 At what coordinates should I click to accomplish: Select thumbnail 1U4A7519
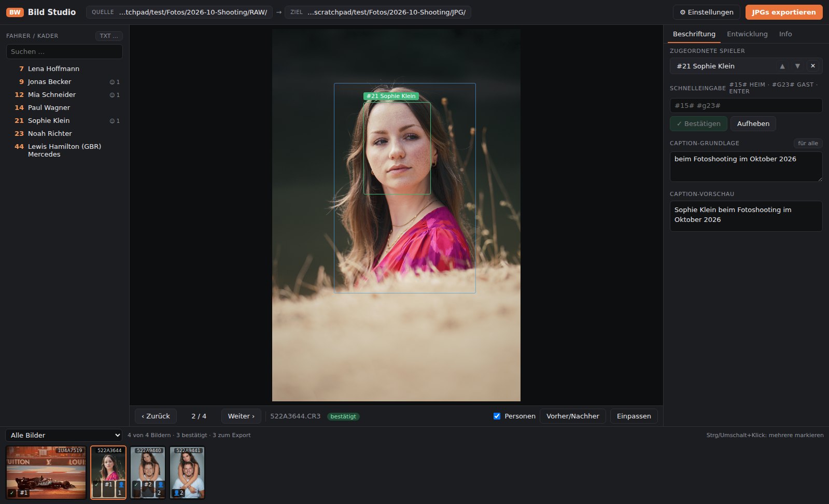tap(46, 472)
